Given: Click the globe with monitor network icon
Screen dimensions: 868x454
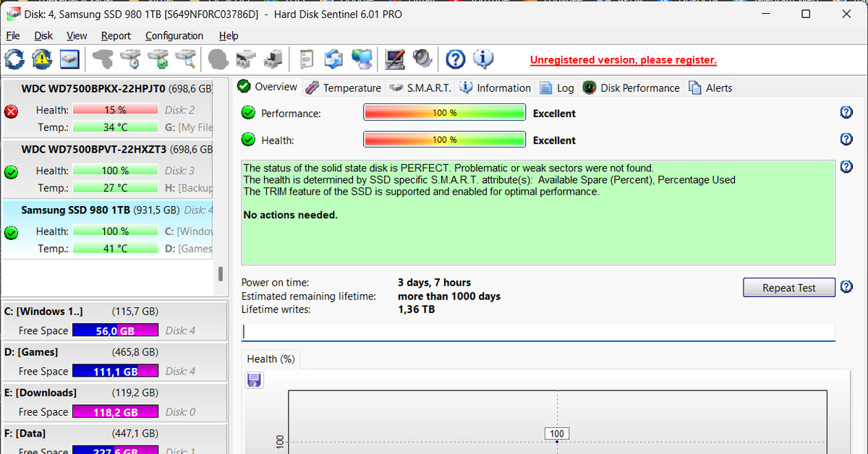Looking at the screenshot, I should tap(361, 59).
